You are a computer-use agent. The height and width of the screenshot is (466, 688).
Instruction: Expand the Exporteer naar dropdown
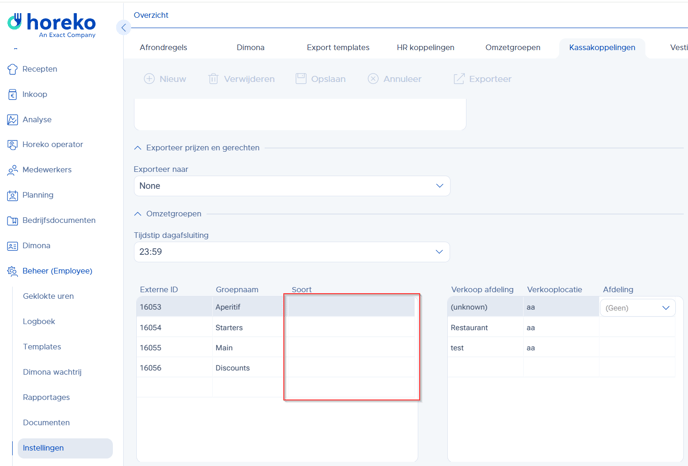pyautogui.click(x=439, y=186)
